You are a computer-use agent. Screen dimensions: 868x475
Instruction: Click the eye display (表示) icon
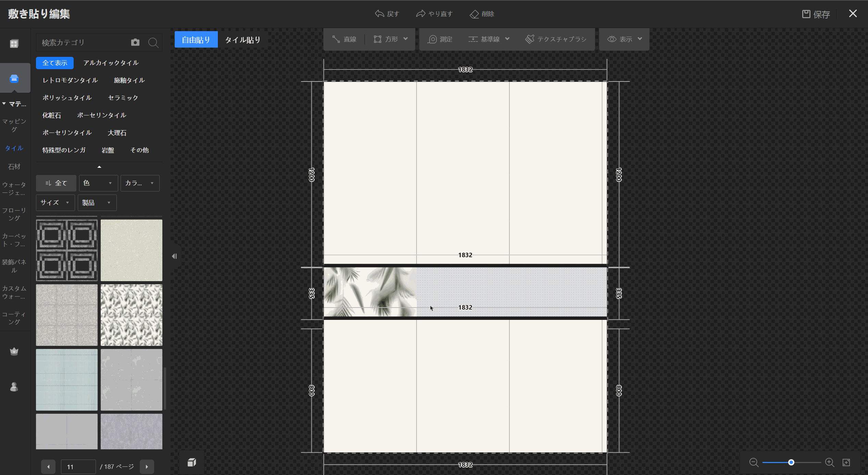pyautogui.click(x=612, y=39)
